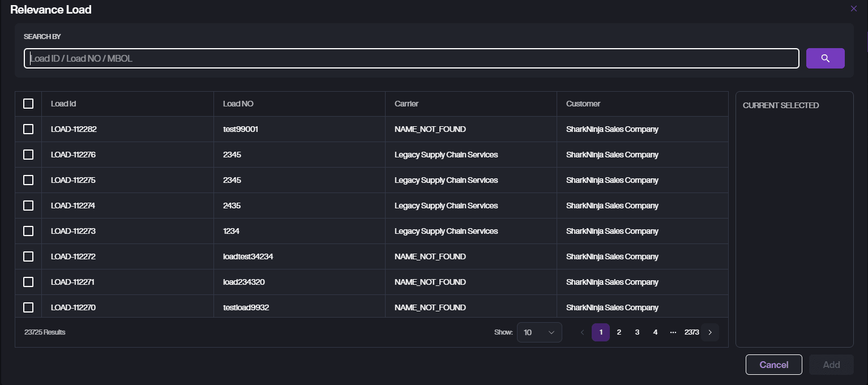Mark the LOAD-112270 checkbox
The height and width of the screenshot is (385, 868).
(x=28, y=307)
